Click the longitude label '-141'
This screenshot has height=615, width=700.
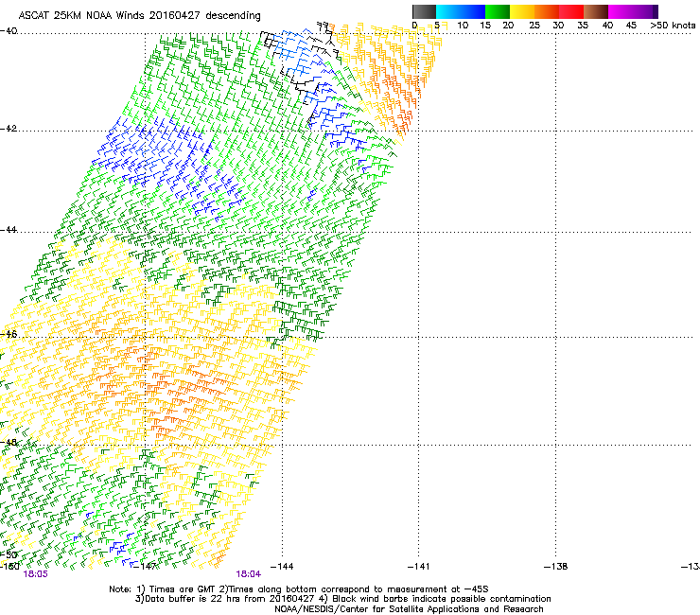pos(418,567)
